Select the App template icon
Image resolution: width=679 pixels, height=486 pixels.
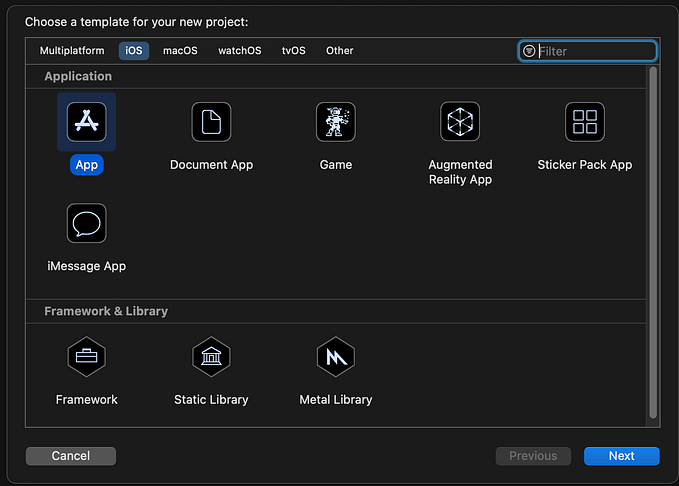(87, 122)
